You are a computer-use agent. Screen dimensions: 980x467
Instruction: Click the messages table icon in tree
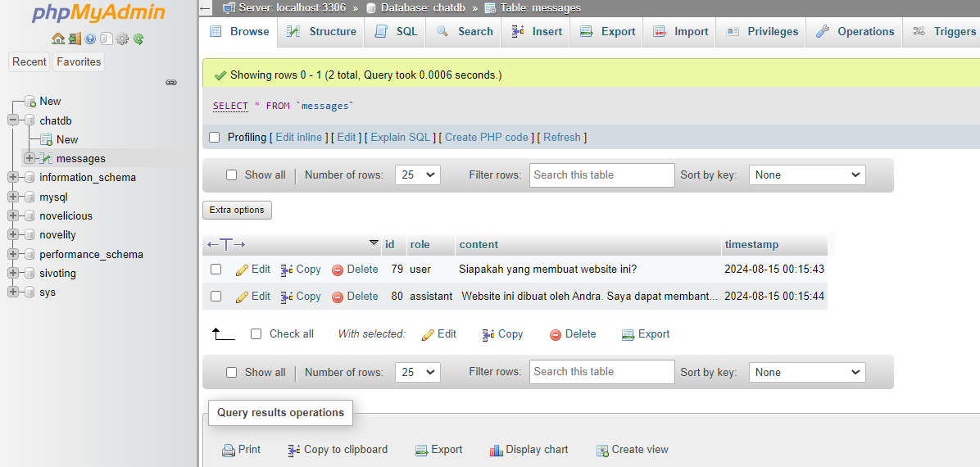click(46, 158)
